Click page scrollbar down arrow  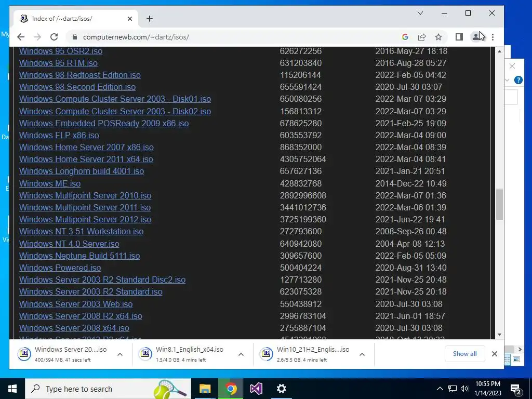point(499,335)
